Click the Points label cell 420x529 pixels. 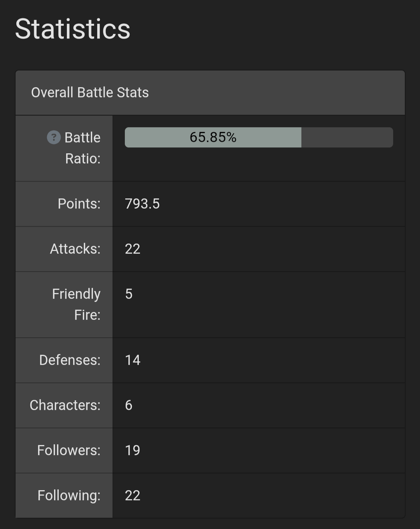tap(64, 204)
